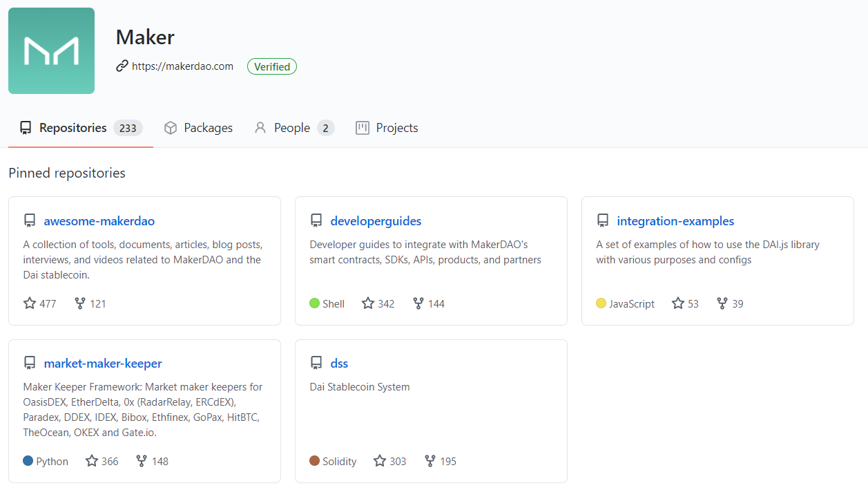Click repo icon next to market-maker-keeper
Screen dimensions: 868x490
(30, 364)
